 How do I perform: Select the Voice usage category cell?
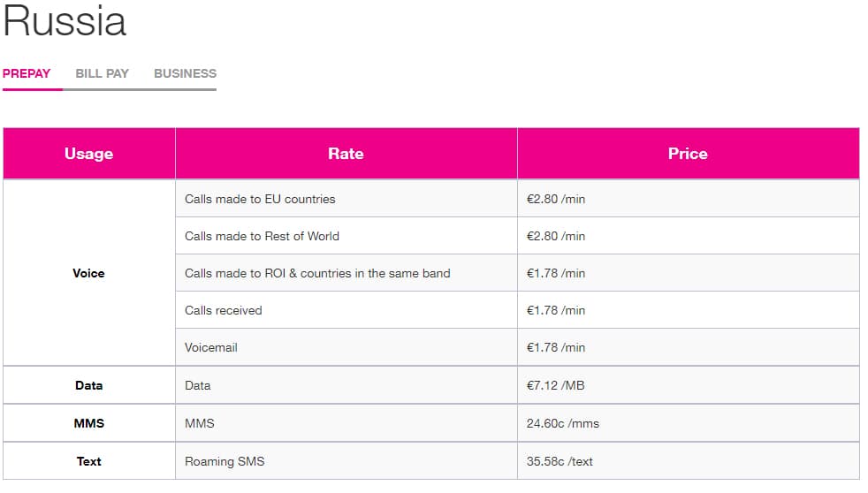pos(88,273)
